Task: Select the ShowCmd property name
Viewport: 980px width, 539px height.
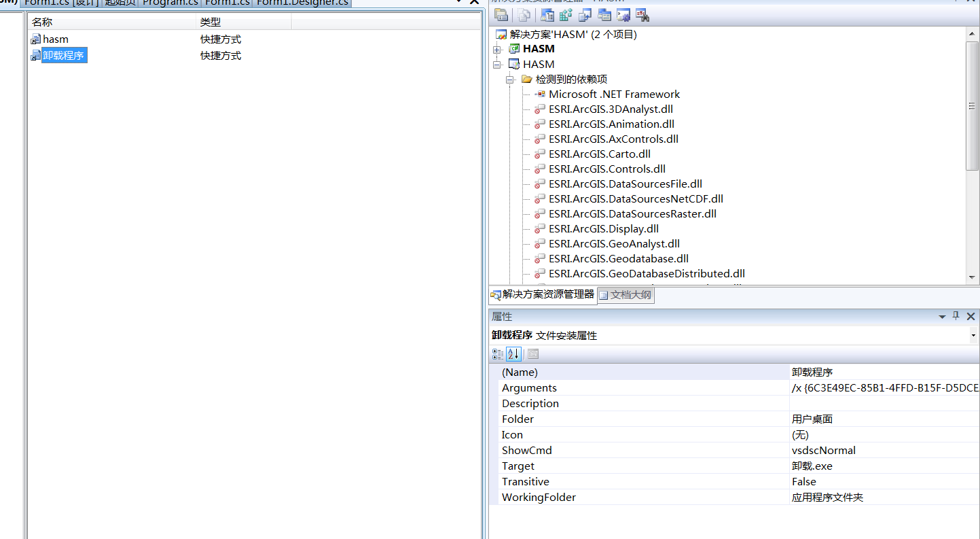Action: click(x=527, y=451)
